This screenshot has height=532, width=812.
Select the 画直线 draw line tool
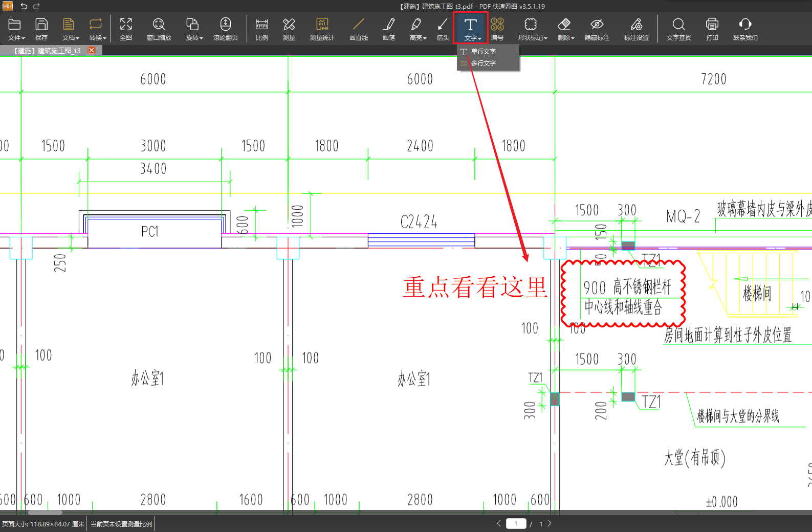point(359,24)
